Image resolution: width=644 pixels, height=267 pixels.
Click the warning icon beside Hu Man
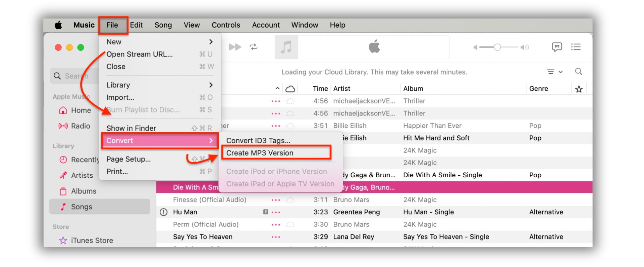point(164,212)
